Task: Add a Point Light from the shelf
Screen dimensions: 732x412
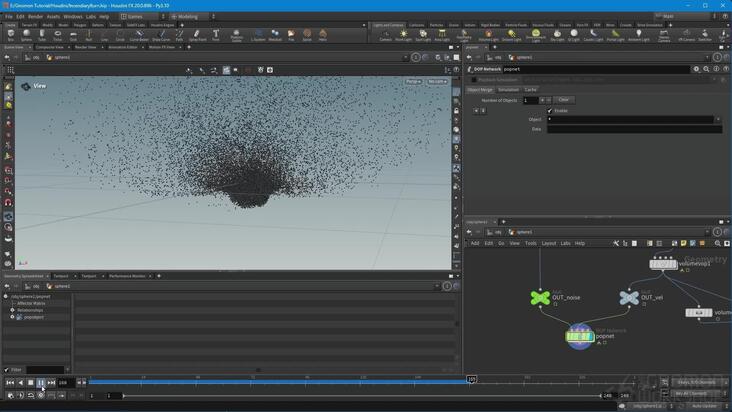Action: (x=403, y=35)
